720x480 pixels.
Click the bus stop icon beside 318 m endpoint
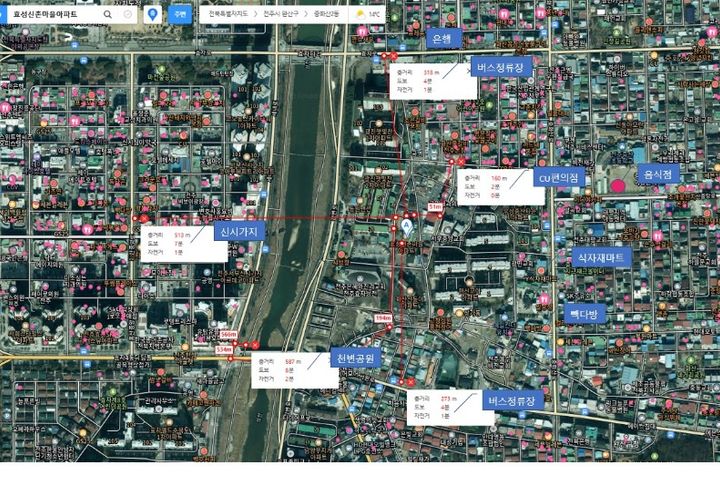(377, 60)
